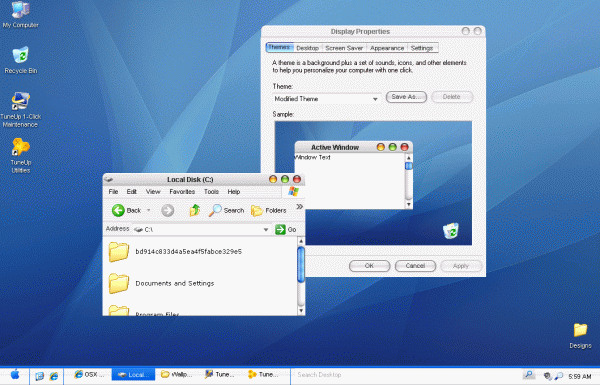Open the Designs folder on desktop
This screenshot has height=385, width=600.
(x=580, y=336)
